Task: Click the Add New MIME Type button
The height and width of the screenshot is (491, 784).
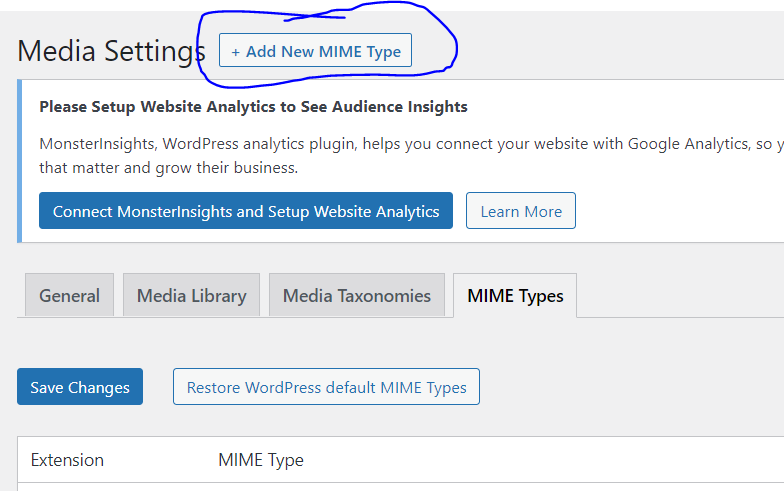Action: (315, 50)
